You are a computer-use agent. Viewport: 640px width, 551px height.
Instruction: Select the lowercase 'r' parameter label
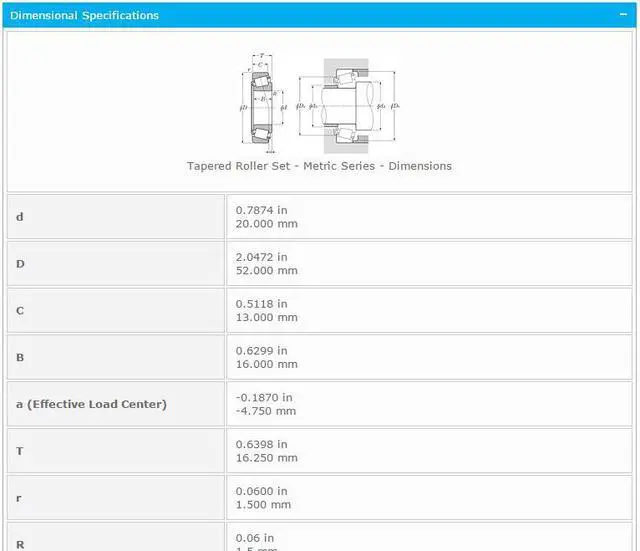pyautogui.click(x=19, y=498)
